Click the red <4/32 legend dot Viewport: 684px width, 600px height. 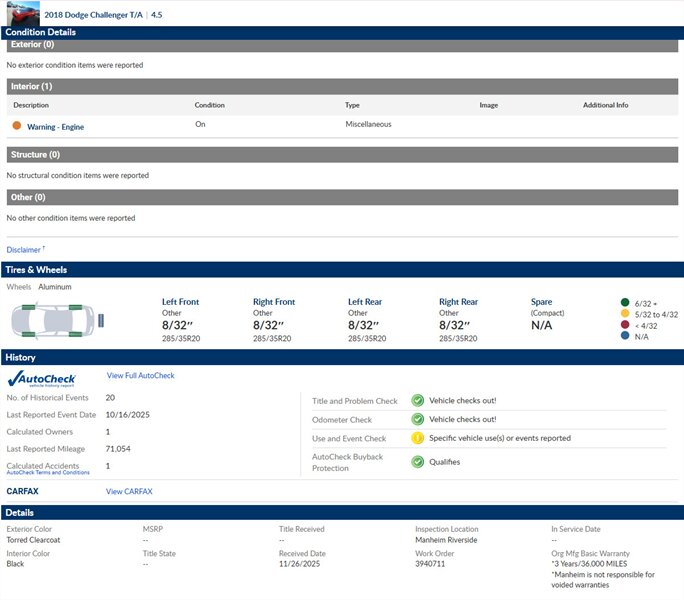[x=625, y=325]
